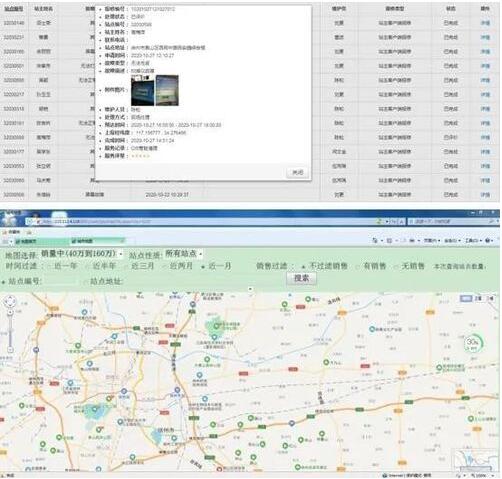Open the 页面(P) command bar menu
Image resolution: width=502 pixels, height=479 pixels.
(x=431, y=240)
